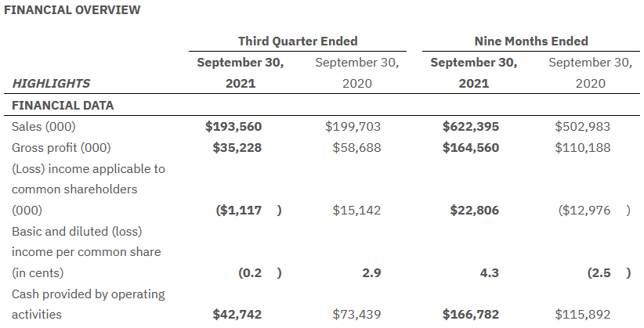Click operating cash value $42,742
Image resolution: width=644 pixels, height=328 pixels.
pyautogui.click(x=237, y=315)
